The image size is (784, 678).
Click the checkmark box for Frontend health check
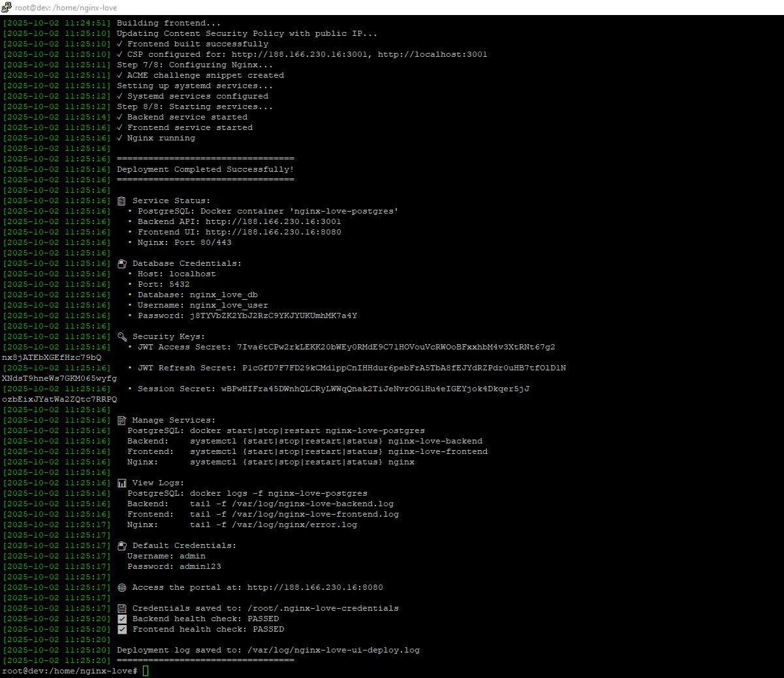tap(121, 630)
